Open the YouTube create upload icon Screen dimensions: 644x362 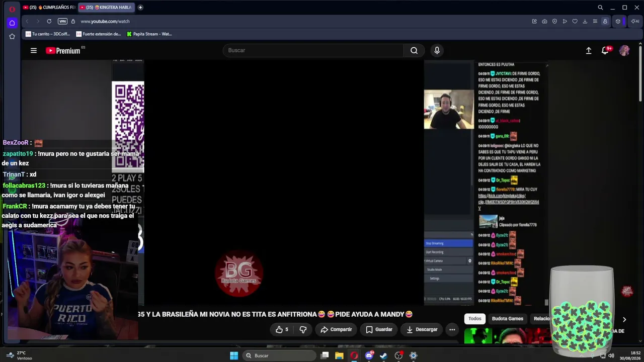point(589,50)
